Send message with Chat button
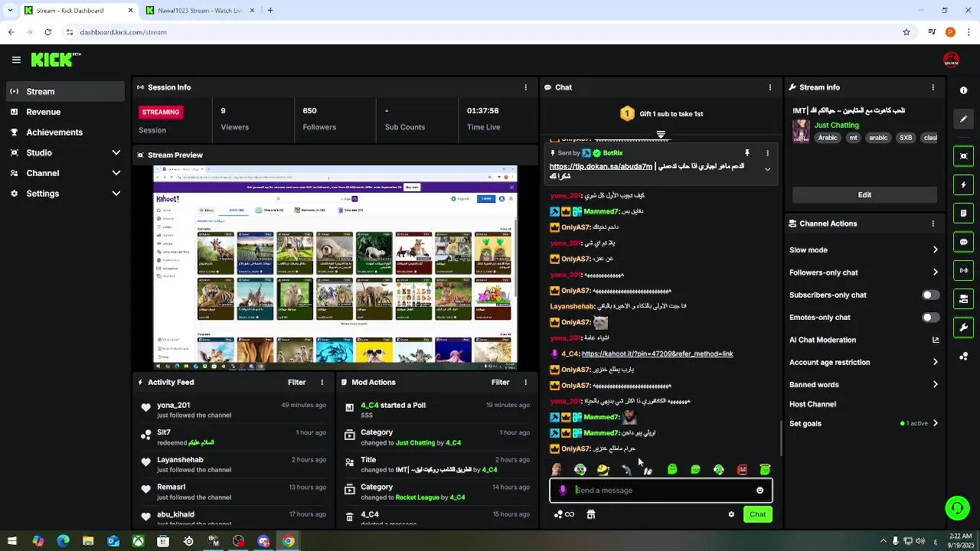980x551 pixels. pos(757,514)
